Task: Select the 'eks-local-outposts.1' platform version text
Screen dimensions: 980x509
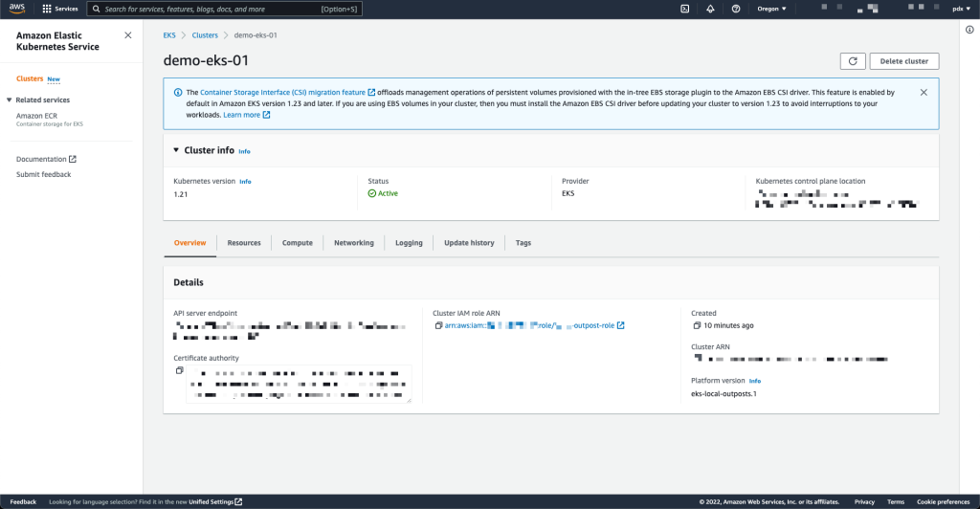Action: (724, 394)
